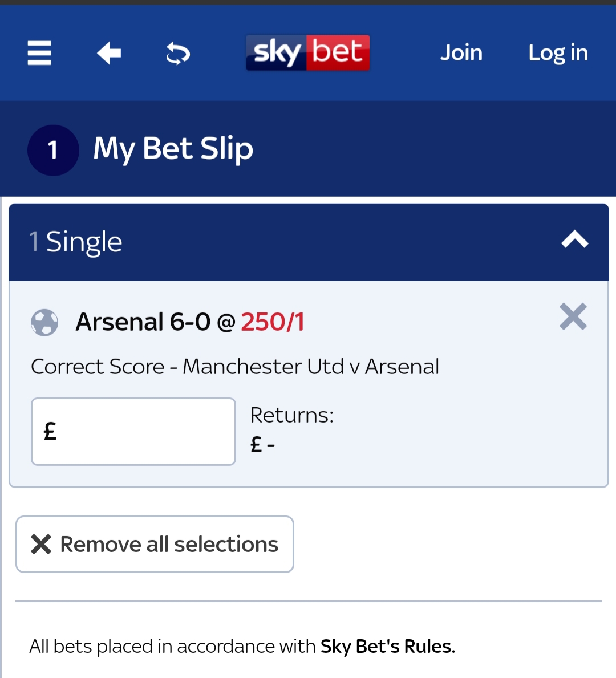The image size is (616, 678).
Task: Go back using the left arrow
Action: [x=109, y=53]
